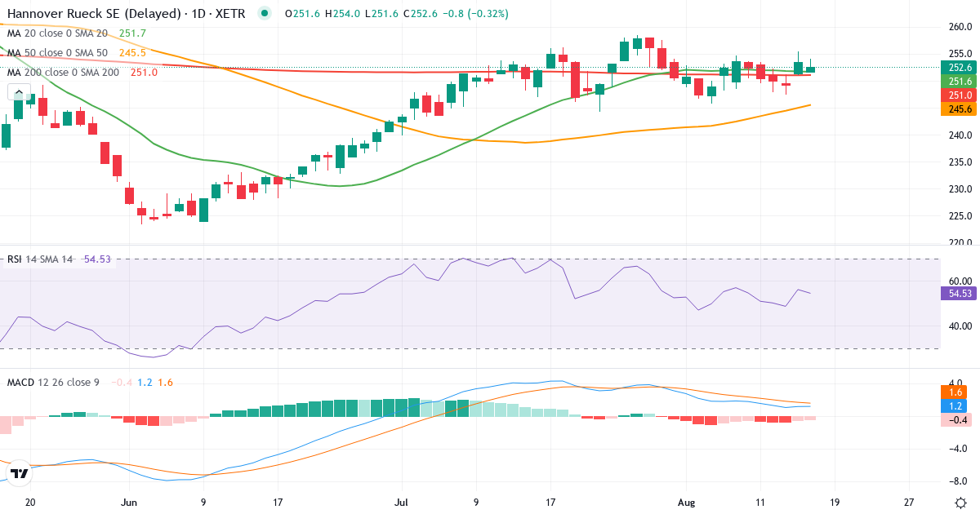
Task: Click the 20 date label on the time axis
Action: tap(30, 503)
